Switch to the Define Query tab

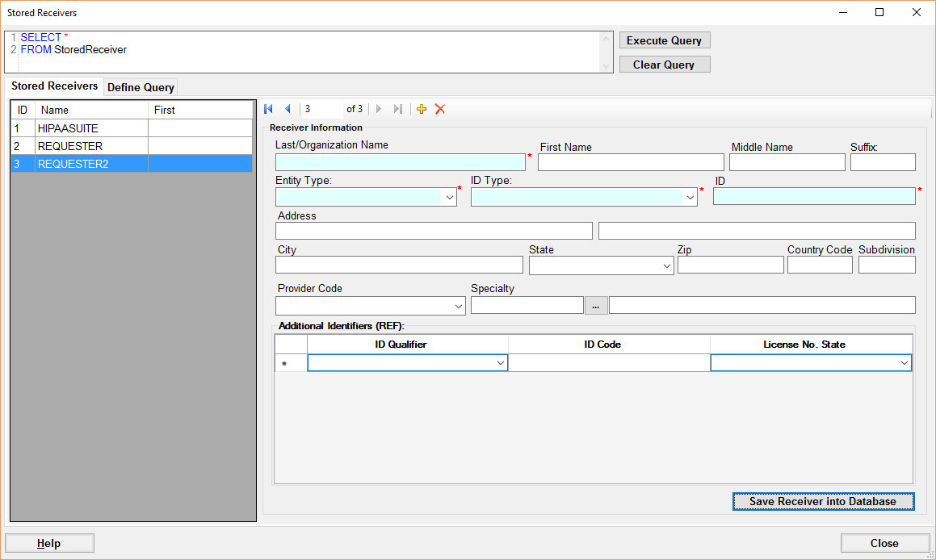pos(141,87)
